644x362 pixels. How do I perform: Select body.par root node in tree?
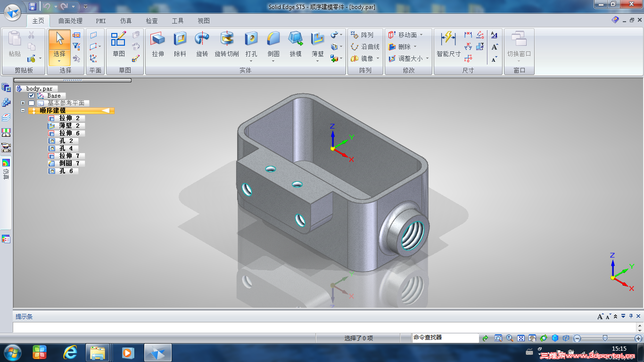point(36,88)
